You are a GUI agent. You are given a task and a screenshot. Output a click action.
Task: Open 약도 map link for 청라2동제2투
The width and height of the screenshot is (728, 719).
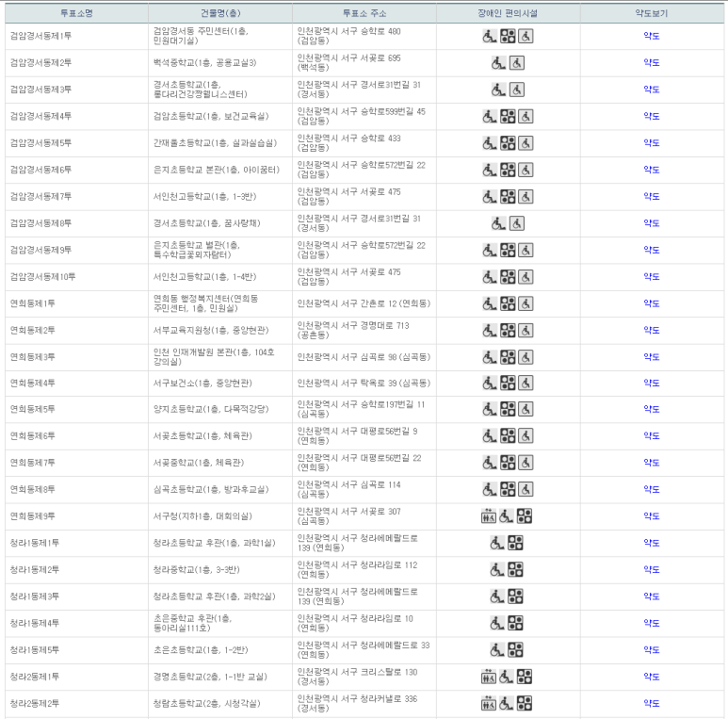(652, 703)
